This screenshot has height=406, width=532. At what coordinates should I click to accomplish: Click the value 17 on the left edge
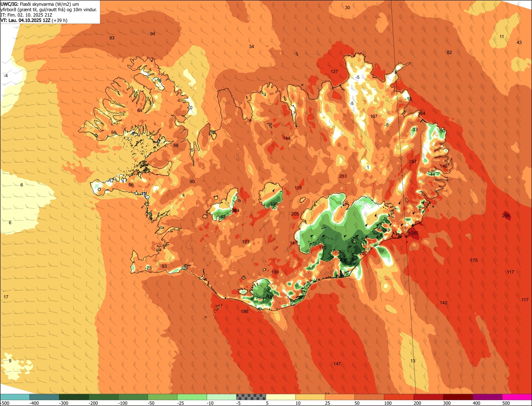pyautogui.click(x=6, y=297)
